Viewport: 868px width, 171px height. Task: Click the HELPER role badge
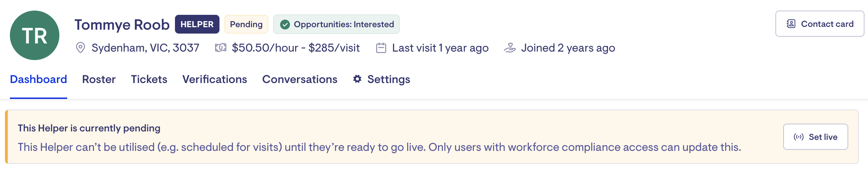tap(197, 24)
